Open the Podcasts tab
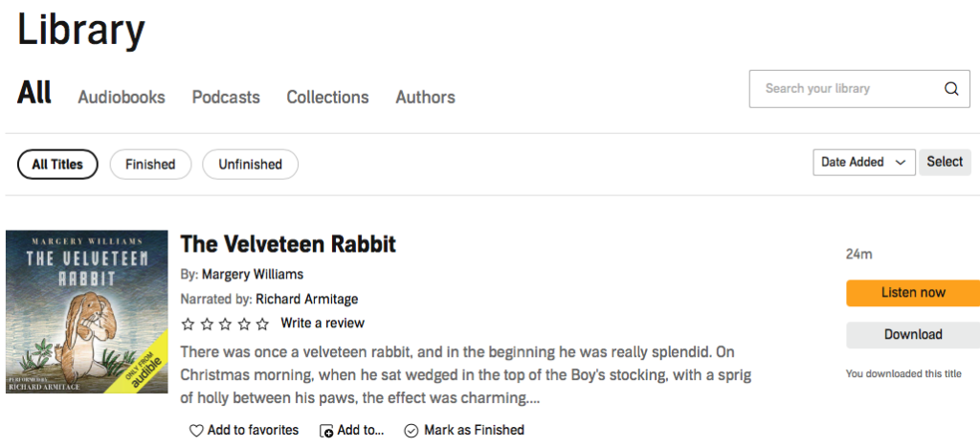 [226, 98]
